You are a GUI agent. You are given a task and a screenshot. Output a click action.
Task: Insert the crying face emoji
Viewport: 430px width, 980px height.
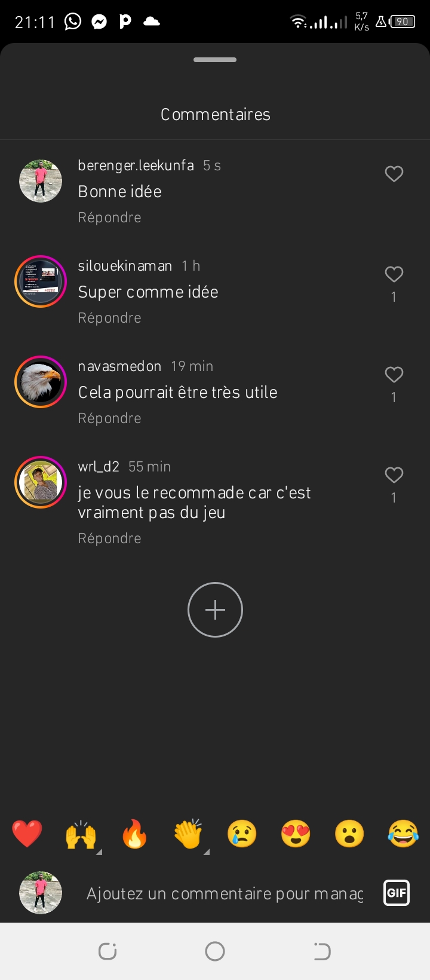tap(242, 834)
